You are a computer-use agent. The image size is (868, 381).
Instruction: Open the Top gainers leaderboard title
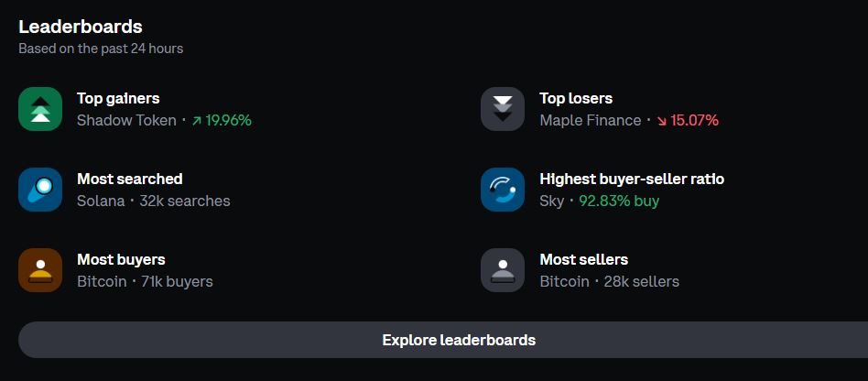click(118, 99)
